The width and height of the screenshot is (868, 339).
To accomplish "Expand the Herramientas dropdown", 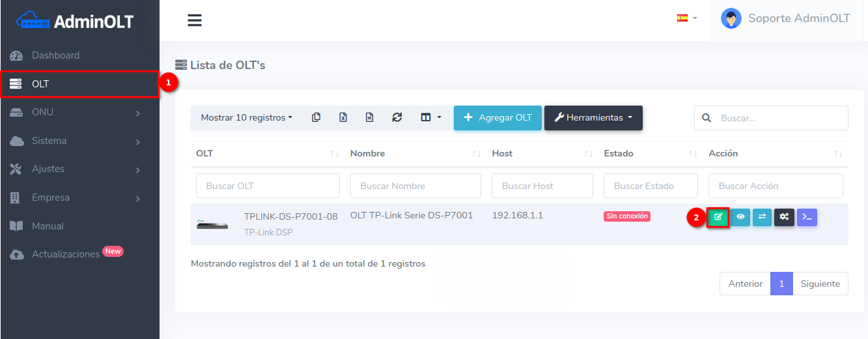I will tap(593, 118).
